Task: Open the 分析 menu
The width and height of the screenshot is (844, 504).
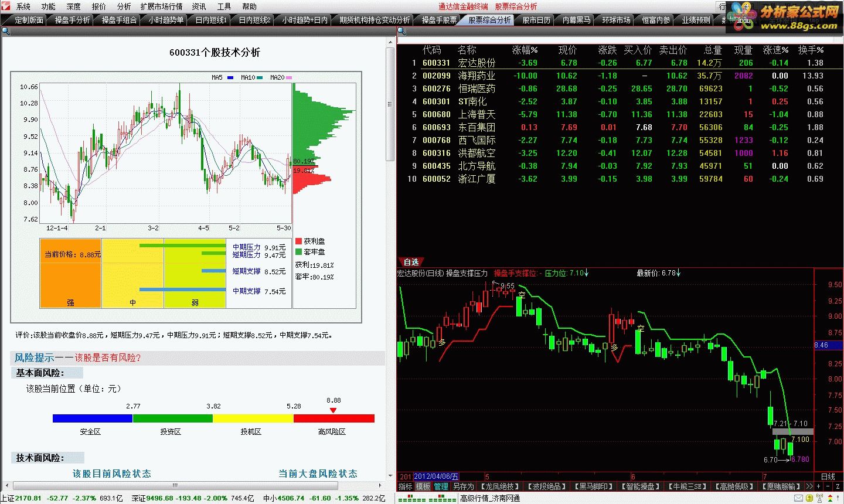Action: 124,6
